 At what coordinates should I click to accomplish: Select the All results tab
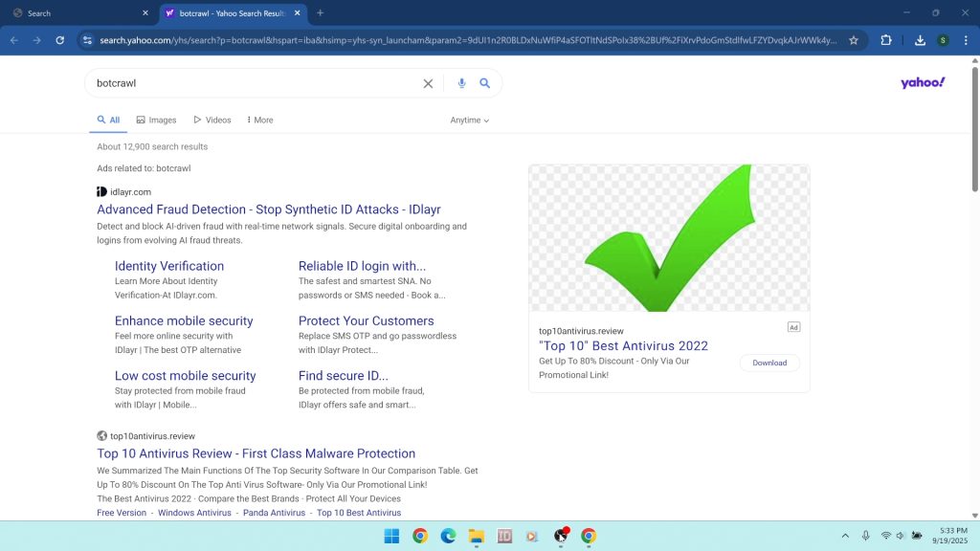pos(108,120)
